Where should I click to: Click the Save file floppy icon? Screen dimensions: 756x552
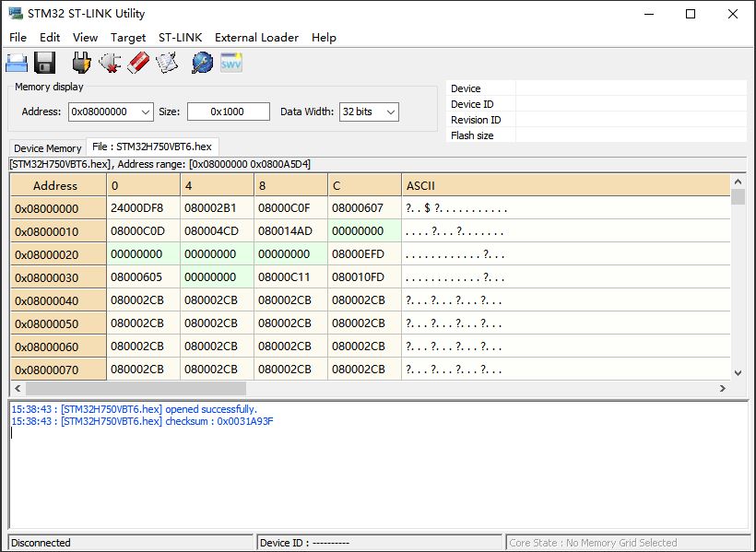[45, 63]
